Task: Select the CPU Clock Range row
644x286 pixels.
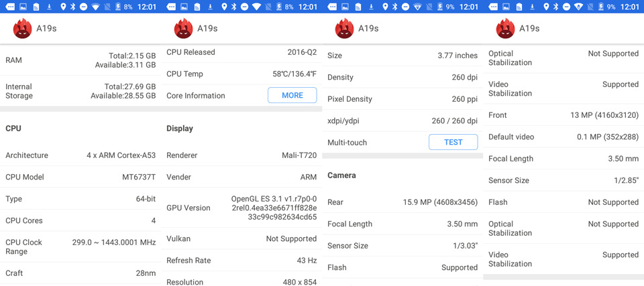Action: click(x=80, y=246)
